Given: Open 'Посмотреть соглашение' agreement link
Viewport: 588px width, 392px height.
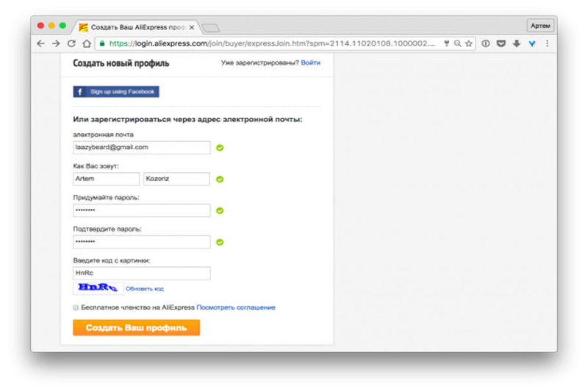Looking at the screenshot, I should coord(236,307).
